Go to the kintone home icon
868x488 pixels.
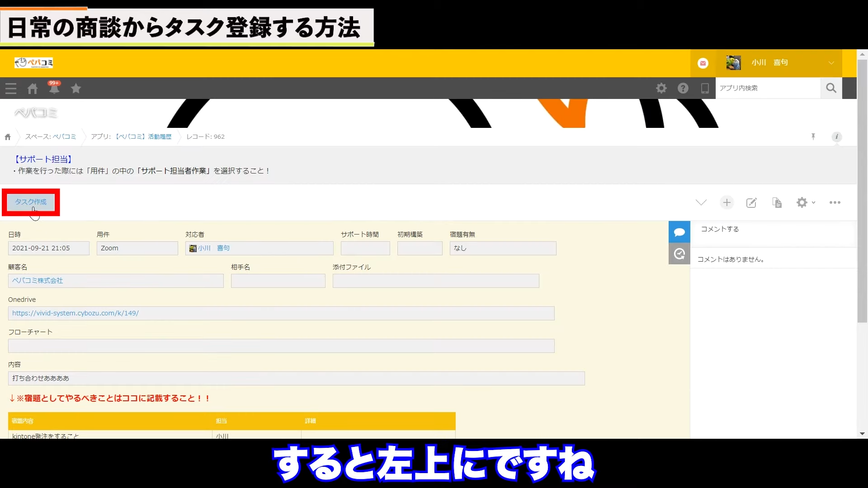coord(33,89)
